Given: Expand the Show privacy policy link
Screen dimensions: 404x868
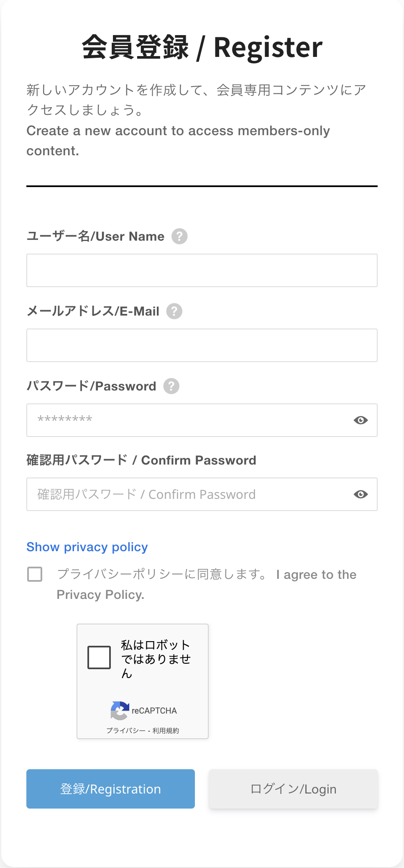Looking at the screenshot, I should point(87,547).
